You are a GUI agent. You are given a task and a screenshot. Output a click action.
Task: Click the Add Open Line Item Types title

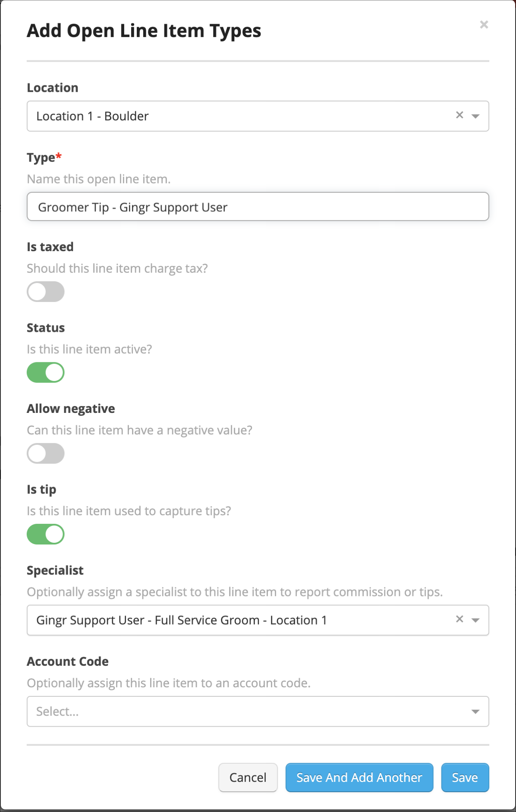pos(144,30)
